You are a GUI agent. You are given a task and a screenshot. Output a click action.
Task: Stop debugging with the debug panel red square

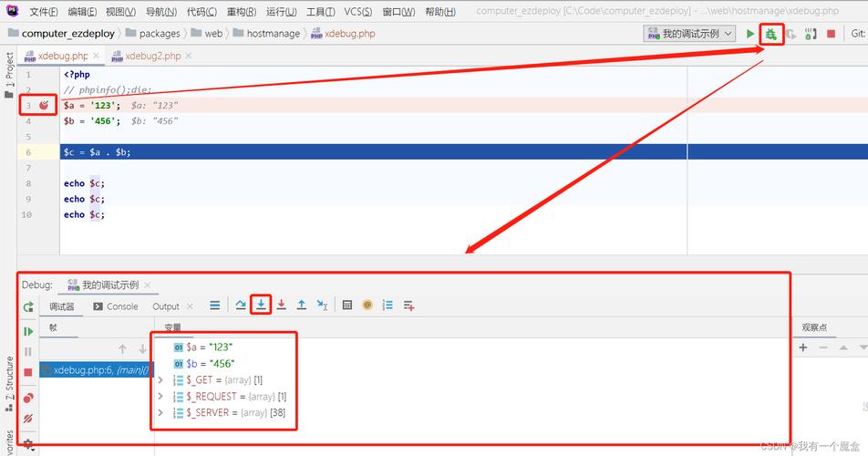28,372
